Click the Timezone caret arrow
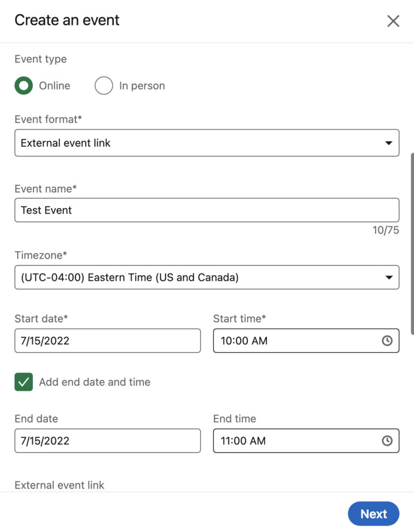 pyautogui.click(x=388, y=278)
